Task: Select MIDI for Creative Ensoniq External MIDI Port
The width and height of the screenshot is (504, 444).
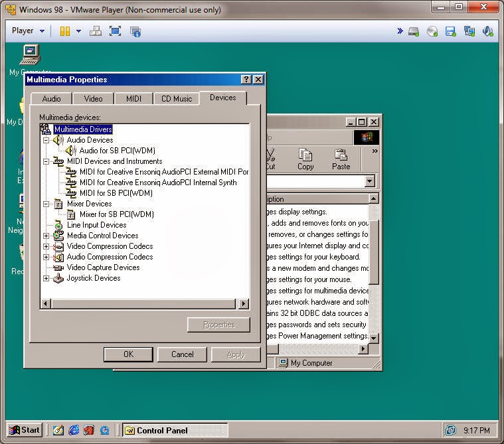Action: click(x=164, y=171)
